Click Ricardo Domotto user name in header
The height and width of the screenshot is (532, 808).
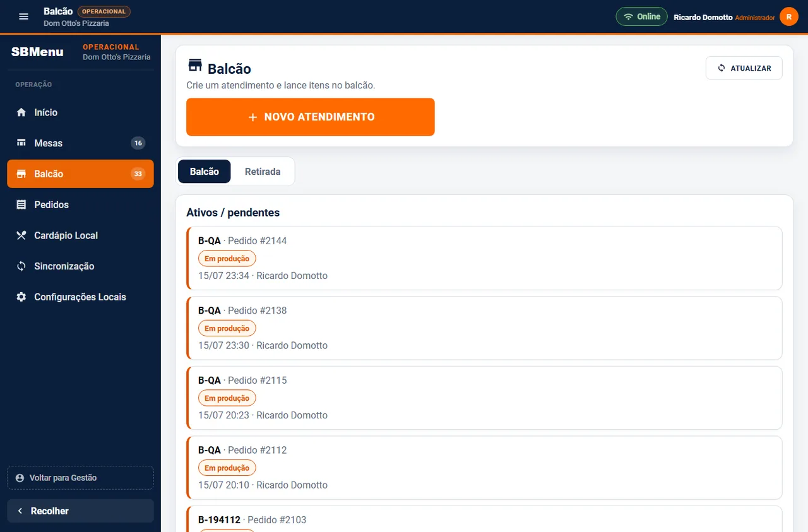tap(703, 17)
